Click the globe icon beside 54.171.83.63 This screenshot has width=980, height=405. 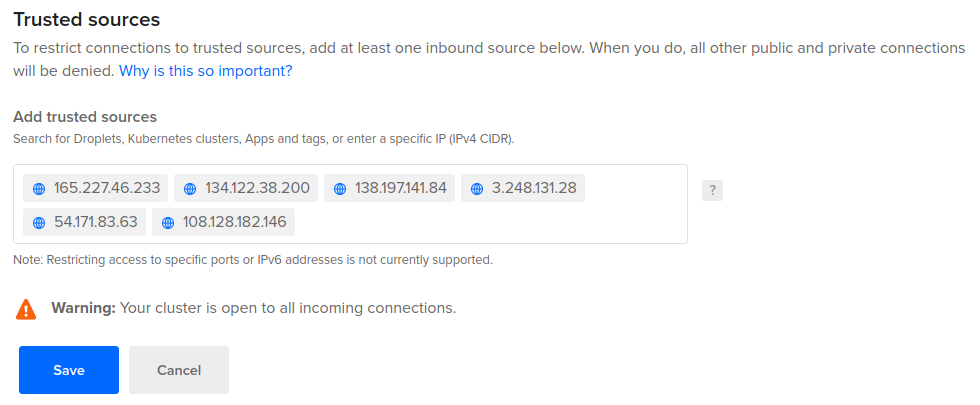pyautogui.click(x=39, y=222)
